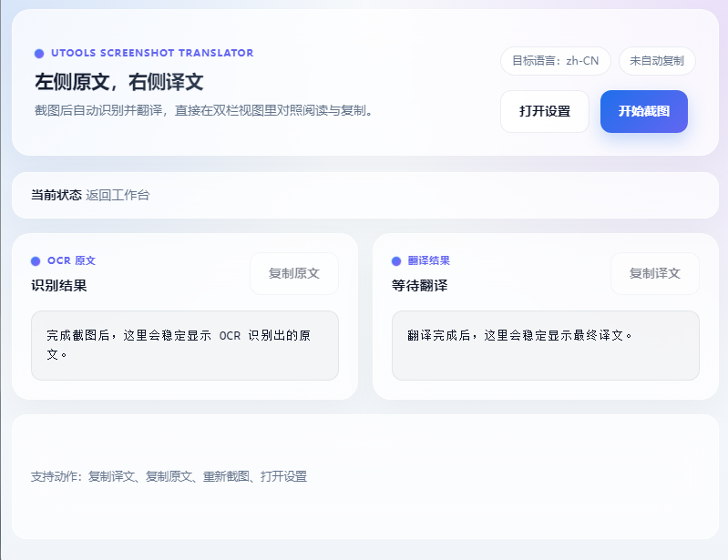Select the 识别结果 heading
This screenshot has width=728, height=560.
59,285
